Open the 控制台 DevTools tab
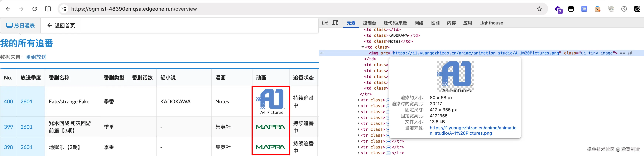 pyautogui.click(x=369, y=23)
